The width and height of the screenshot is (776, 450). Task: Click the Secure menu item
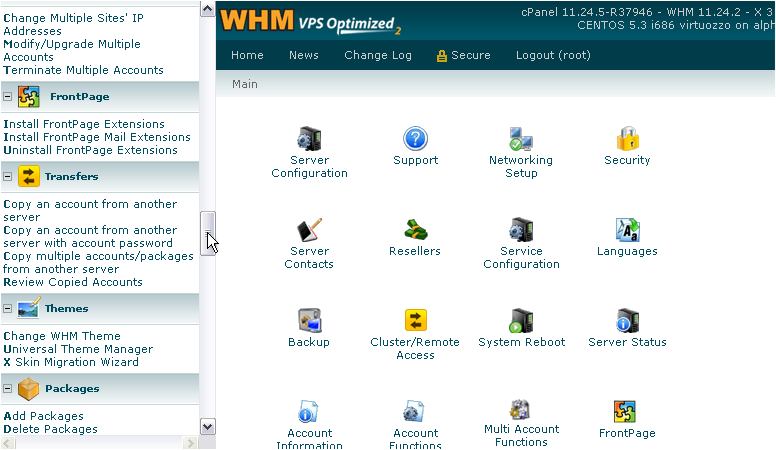(464, 55)
